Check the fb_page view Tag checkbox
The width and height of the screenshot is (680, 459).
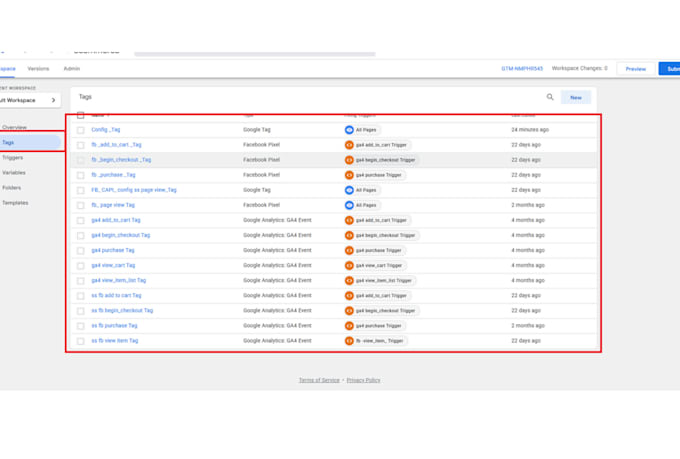[81, 206]
